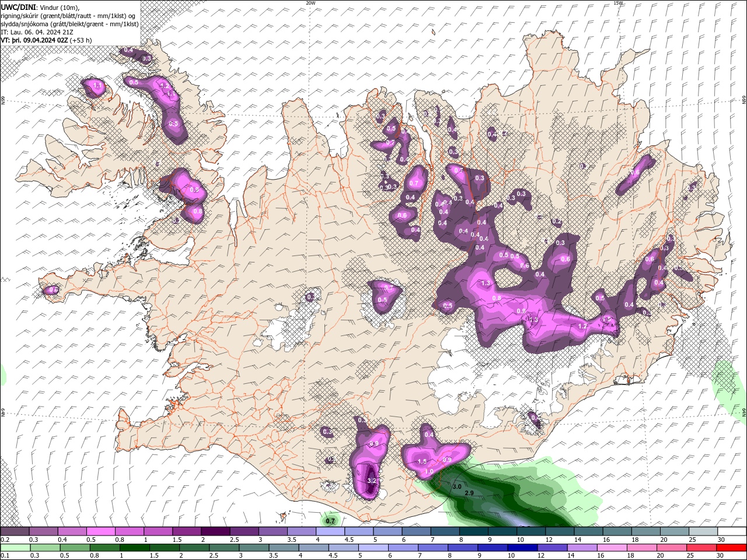Click the 3.0 rain value on the south coast
747x560 pixels.
click(457, 487)
